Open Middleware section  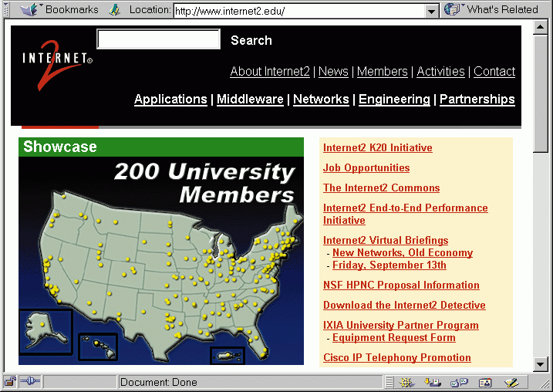click(x=250, y=99)
